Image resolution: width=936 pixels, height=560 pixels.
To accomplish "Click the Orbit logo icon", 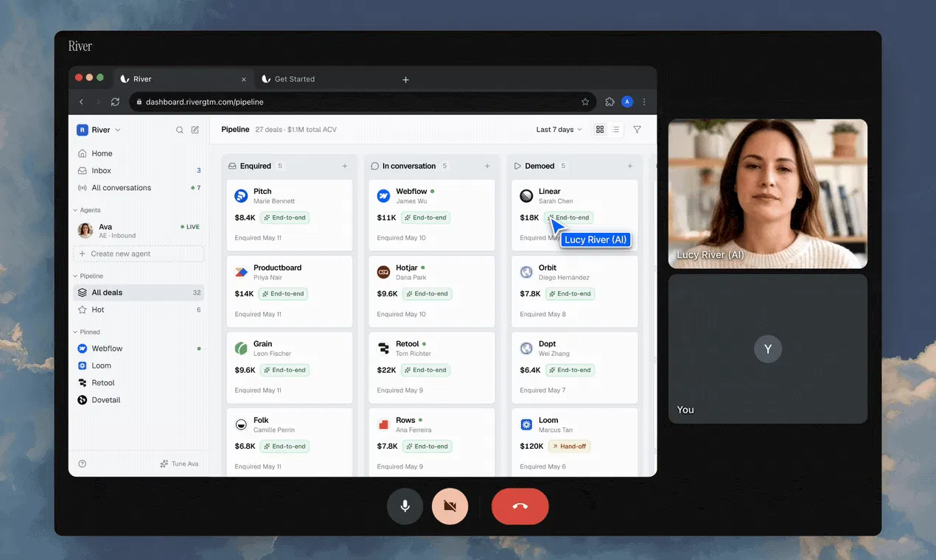I will [526, 272].
